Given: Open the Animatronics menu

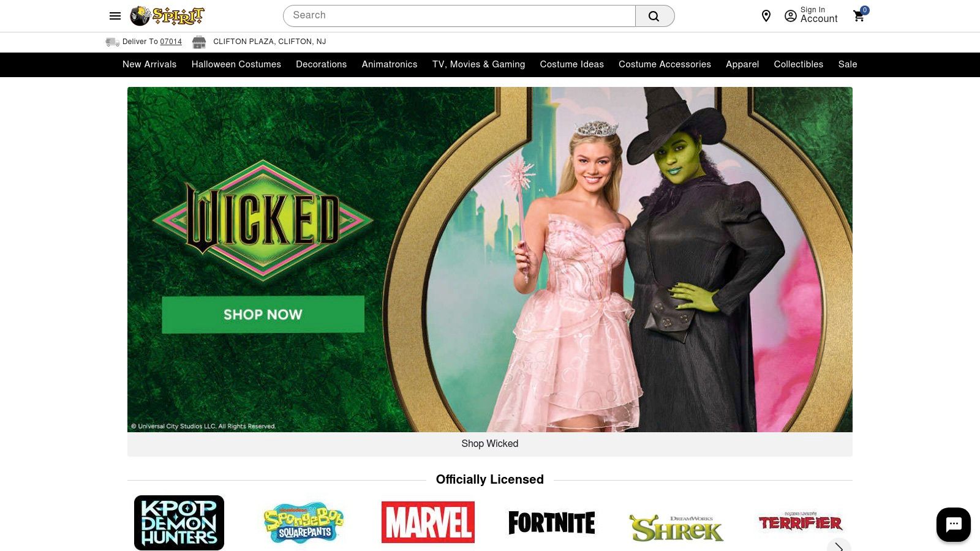Looking at the screenshot, I should [390, 64].
